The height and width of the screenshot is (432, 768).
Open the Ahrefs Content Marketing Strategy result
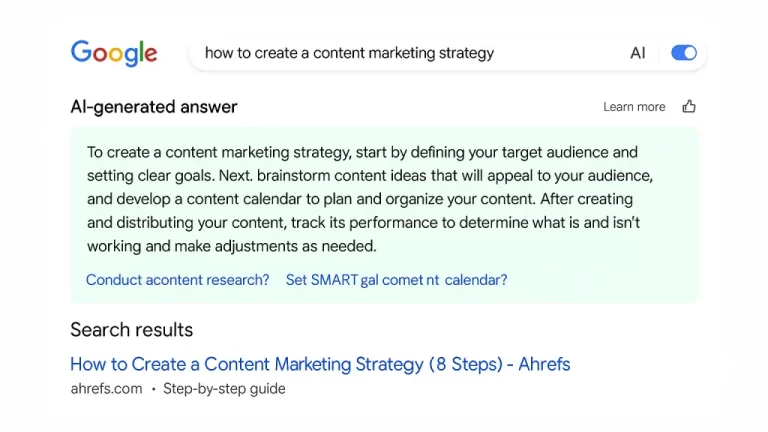click(320, 364)
